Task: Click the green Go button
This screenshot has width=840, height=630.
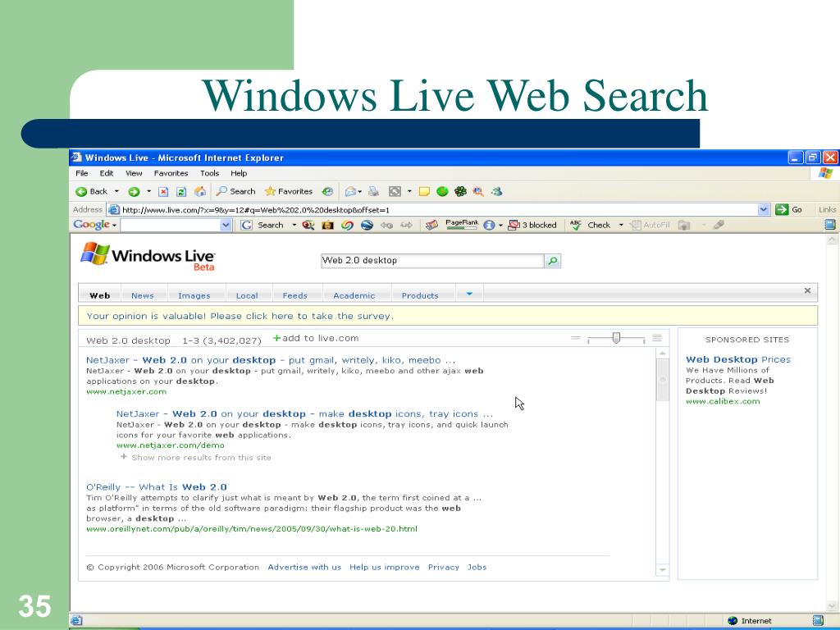Action: click(789, 209)
